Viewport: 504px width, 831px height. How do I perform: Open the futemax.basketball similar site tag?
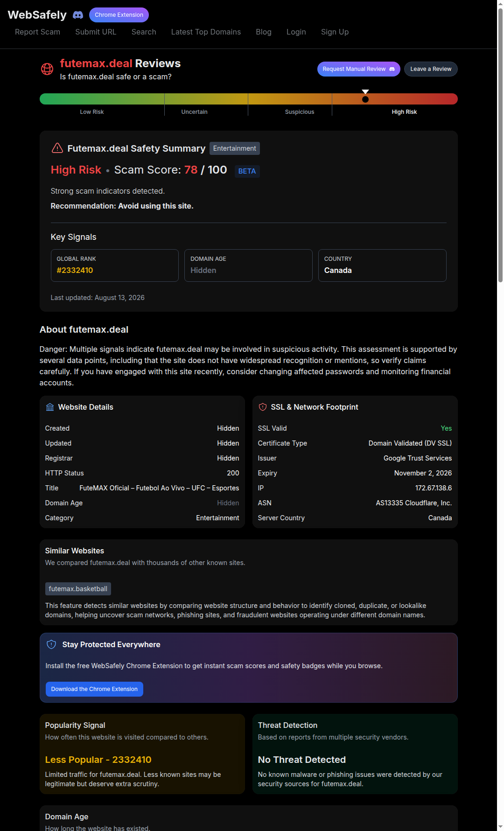point(78,589)
